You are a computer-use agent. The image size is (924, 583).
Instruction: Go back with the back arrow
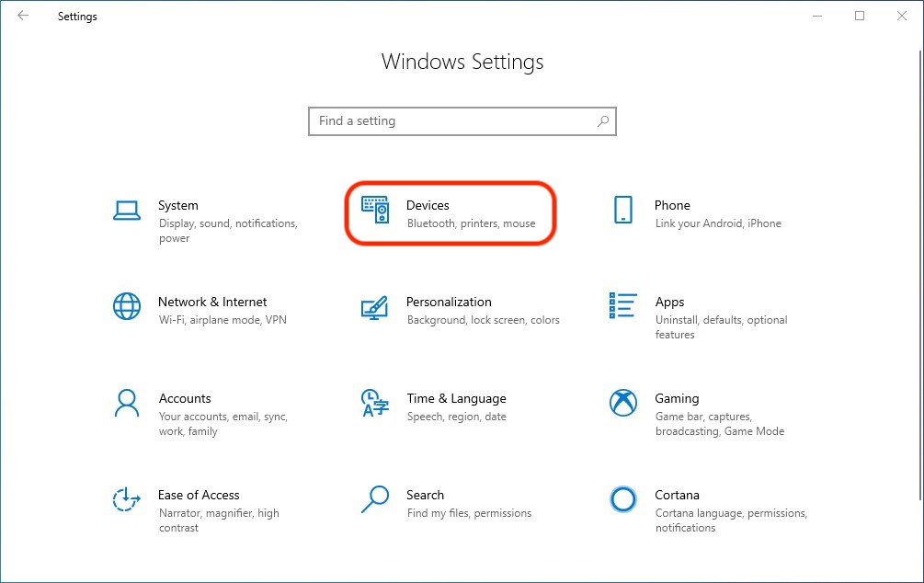pos(23,16)
